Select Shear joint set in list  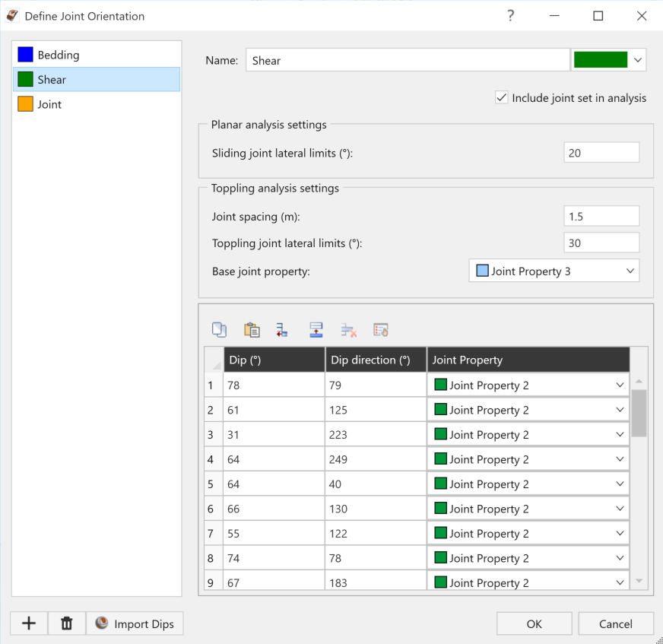click(x=97, y=80)
